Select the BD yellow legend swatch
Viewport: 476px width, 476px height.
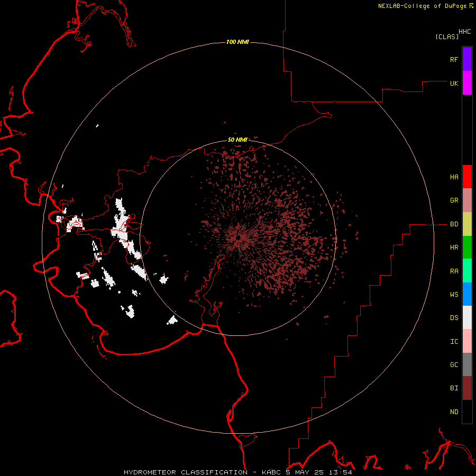coord(467,224)
